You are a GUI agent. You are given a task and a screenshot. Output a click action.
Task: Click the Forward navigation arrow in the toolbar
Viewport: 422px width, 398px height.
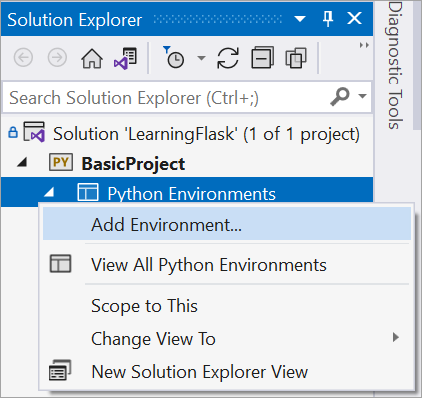(x=57, y=58)
